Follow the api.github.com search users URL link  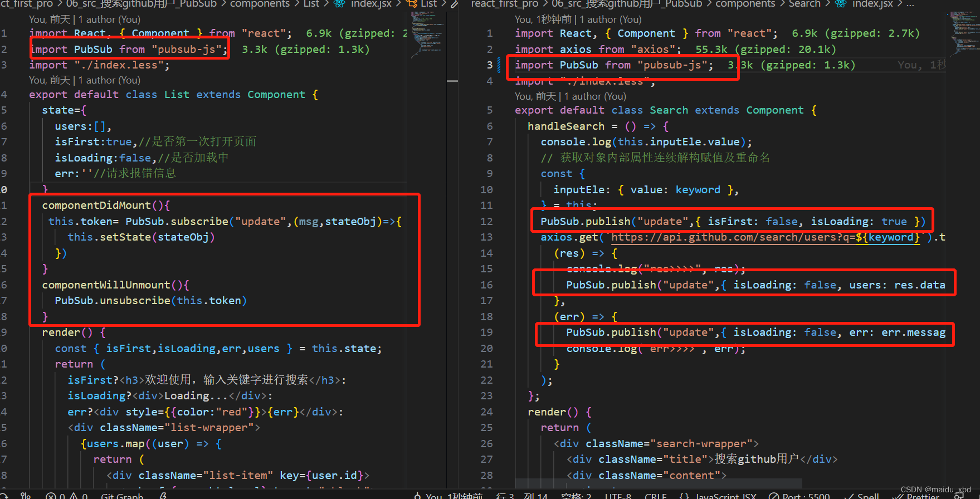[x=766, y=237]
